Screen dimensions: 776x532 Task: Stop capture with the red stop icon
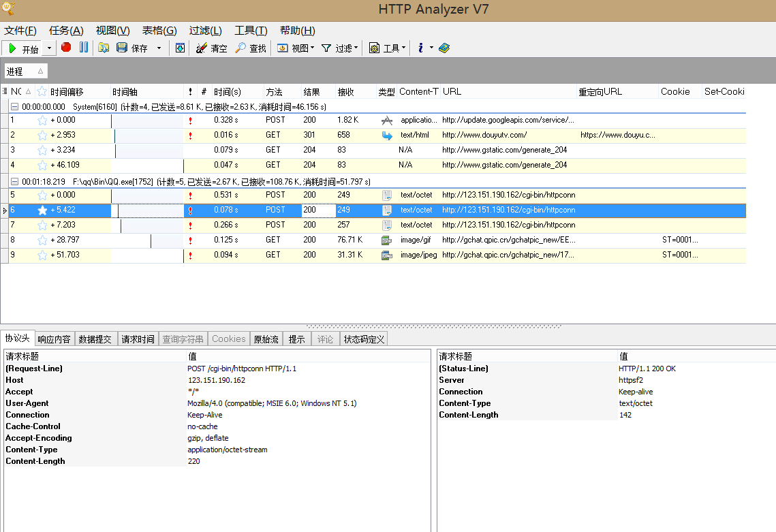tap(66, 48)
